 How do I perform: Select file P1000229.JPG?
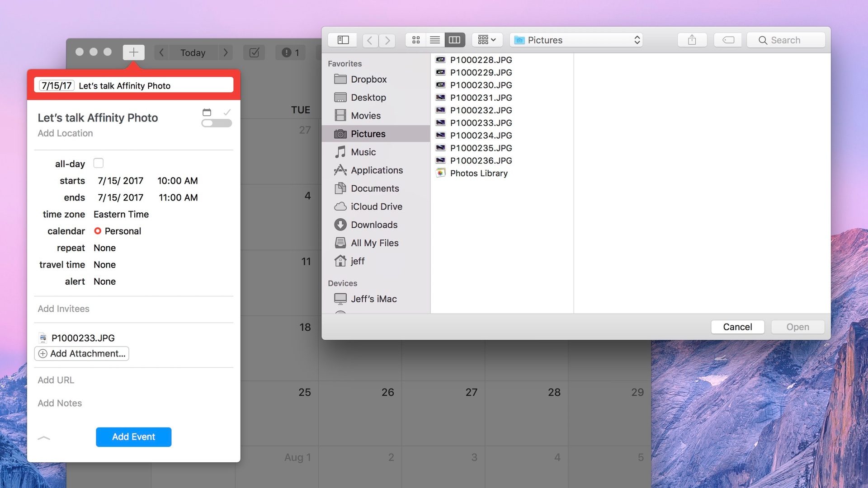(x=502, y=72)
